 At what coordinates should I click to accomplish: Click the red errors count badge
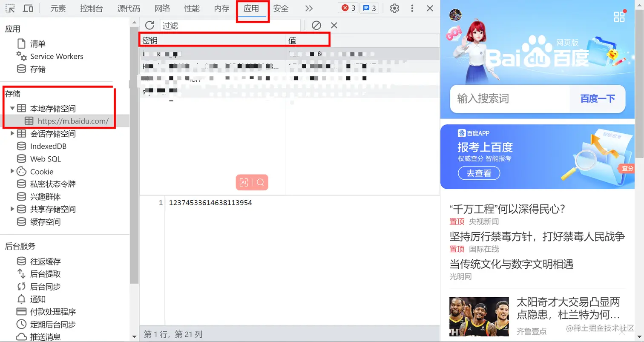tap(349, 8)
